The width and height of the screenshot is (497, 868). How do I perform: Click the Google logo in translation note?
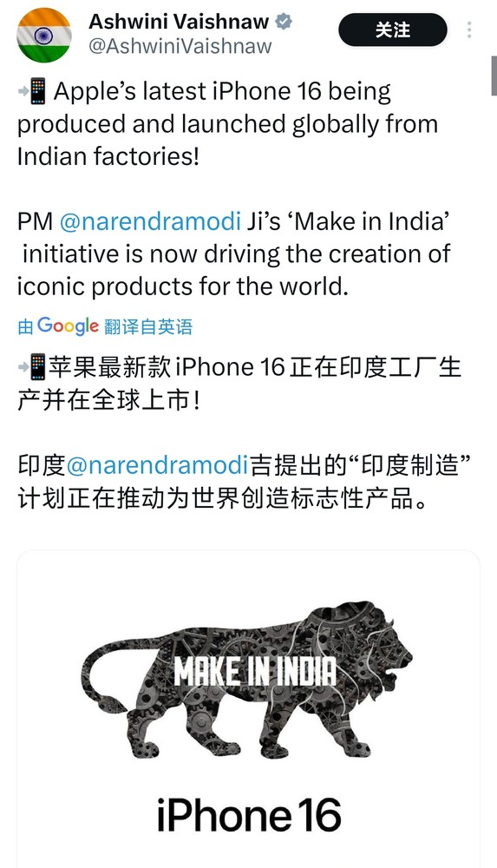(68, 326)
